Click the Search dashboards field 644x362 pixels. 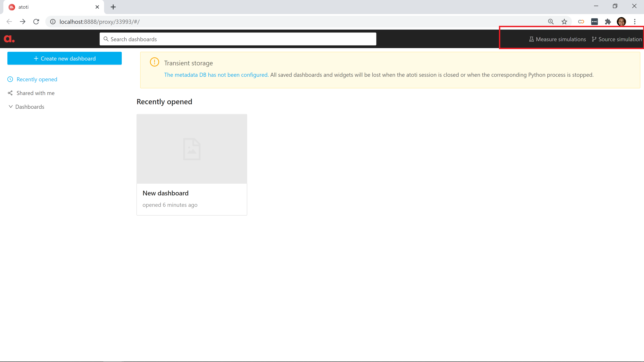click(237, 39)
